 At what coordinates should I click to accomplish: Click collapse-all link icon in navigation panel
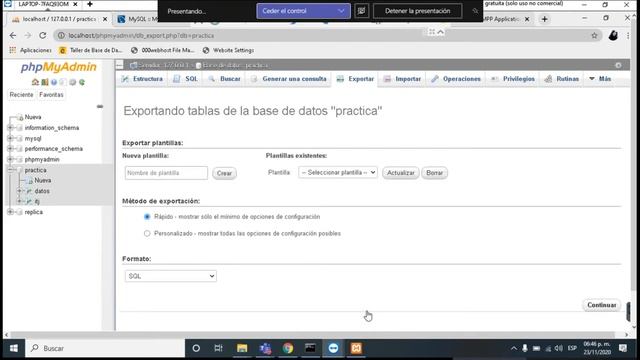click(x=100, y=106)
